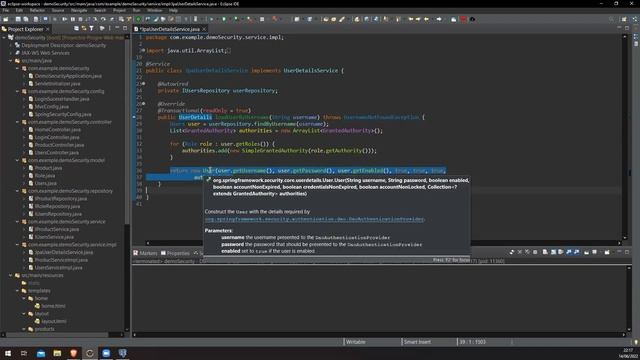Image resolution: width=640 pixels, height=360 pixels.
Task: Collapse the com.example.demoSecurity.controller package
Action: click(18, 122)
